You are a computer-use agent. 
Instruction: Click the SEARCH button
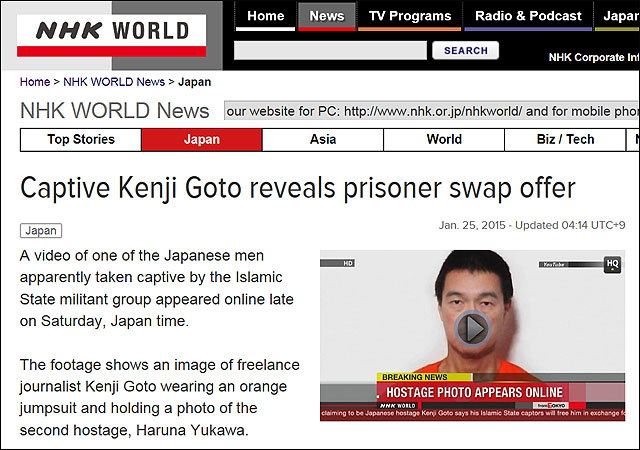pyautogui.click(x=466, y=50)
